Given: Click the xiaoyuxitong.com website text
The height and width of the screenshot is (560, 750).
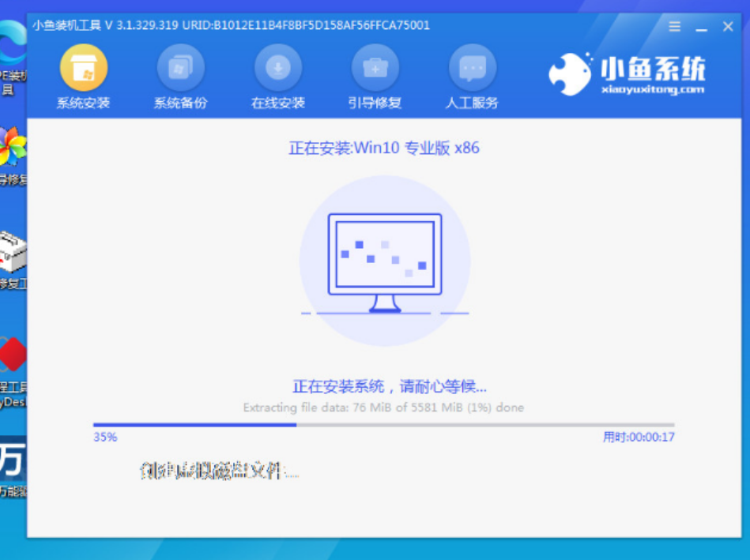Looking at the screenshot, I should click(x=653, y=89).
